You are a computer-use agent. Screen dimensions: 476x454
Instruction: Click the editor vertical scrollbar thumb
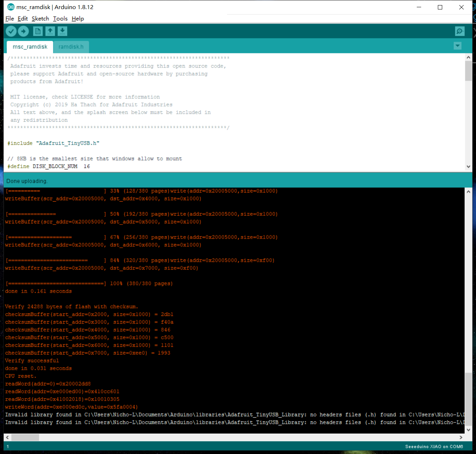[468, 71]
